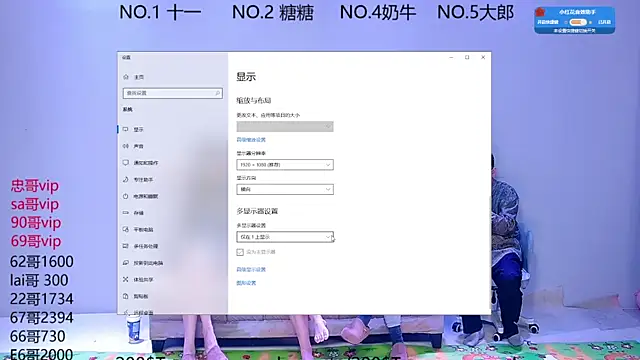Open the Advanced scaling settings (高级缩放设置) link
Image resolution: width=640 pixels, height=360 pixels.
(x=251, y=140)
